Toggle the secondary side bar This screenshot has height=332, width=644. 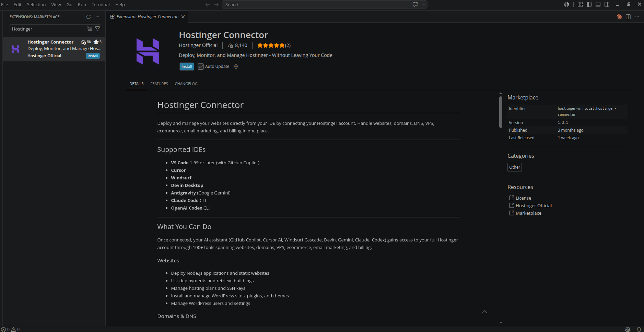click(607, 4)
